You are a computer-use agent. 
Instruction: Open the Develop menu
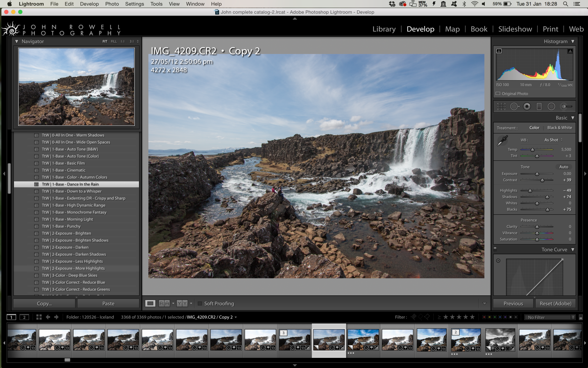(x=89, y=4)
